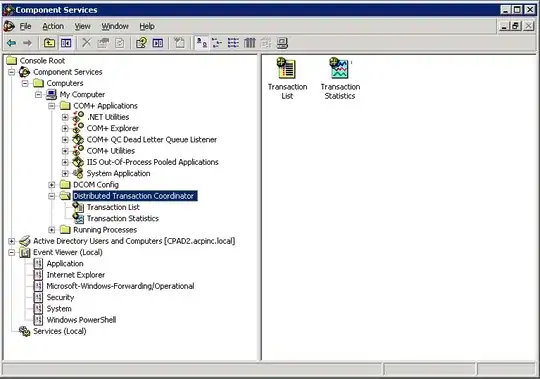Collapse the Computers folder node

coord(25,83)
